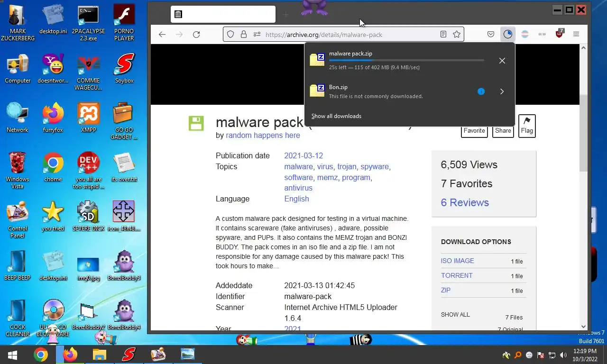Open the English language link
Screen dimensions: 607x364
pyautogui.click(x=296, y=199)
